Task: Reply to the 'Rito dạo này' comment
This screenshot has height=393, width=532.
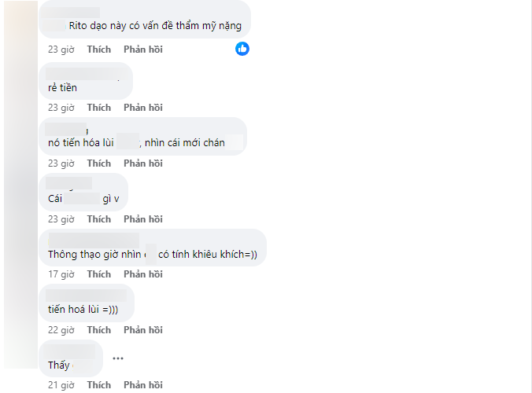Action: click(x=143, y=50)
